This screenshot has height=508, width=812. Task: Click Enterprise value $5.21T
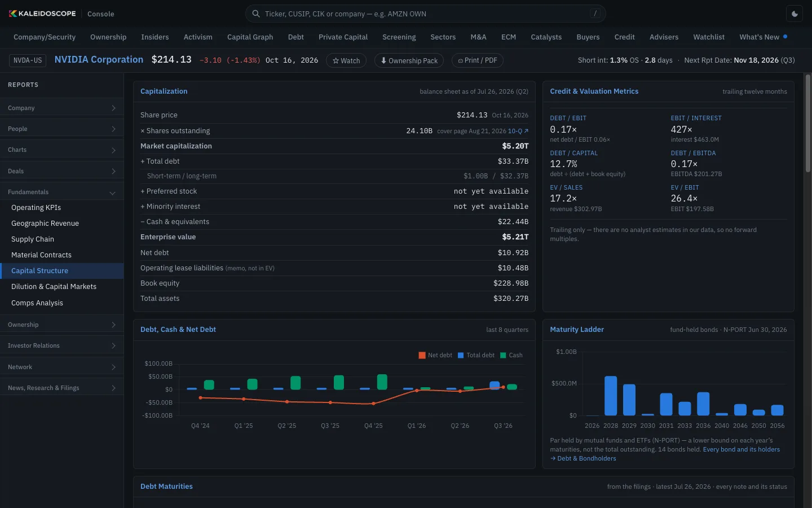coord(515,237)
